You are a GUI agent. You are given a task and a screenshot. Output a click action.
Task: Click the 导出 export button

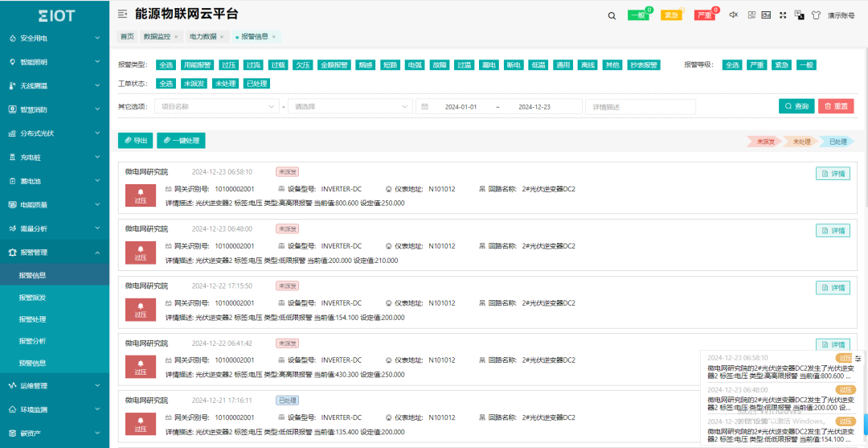click(136, 141)
